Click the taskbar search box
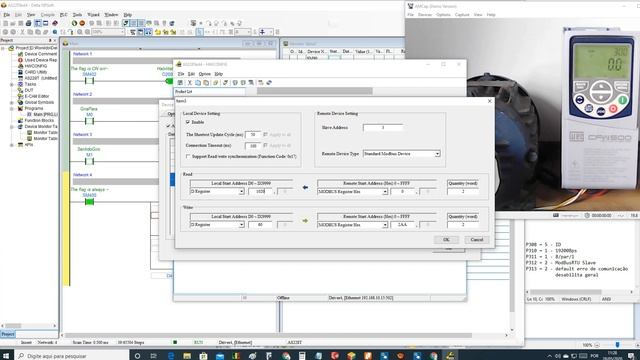This screenshot has height=360, width=640. 71,356
